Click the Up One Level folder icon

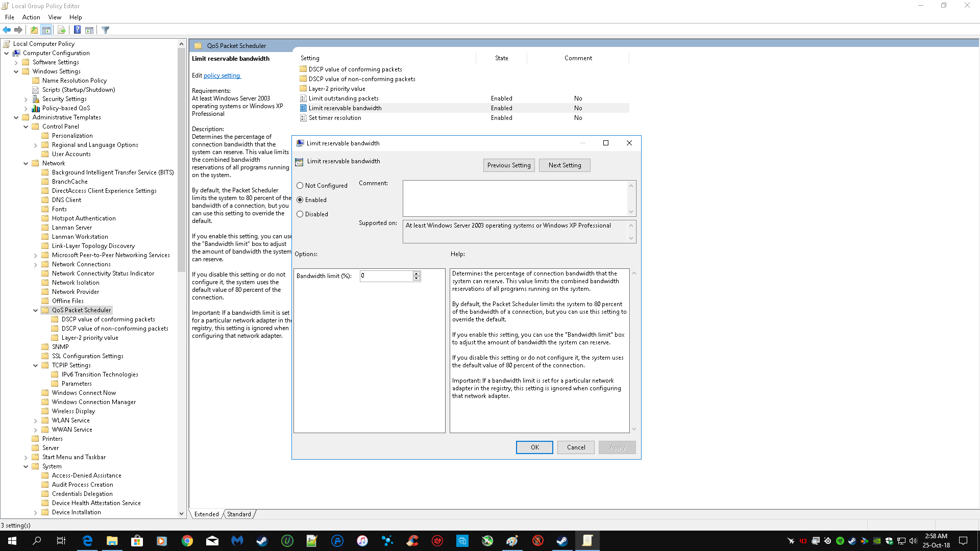(34, 30)
